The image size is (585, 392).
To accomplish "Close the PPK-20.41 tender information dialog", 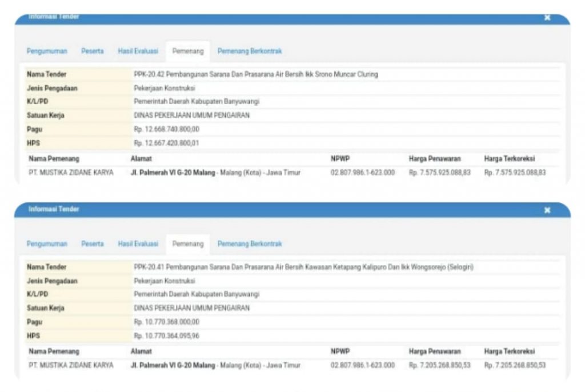I will (x=547, y=210).
